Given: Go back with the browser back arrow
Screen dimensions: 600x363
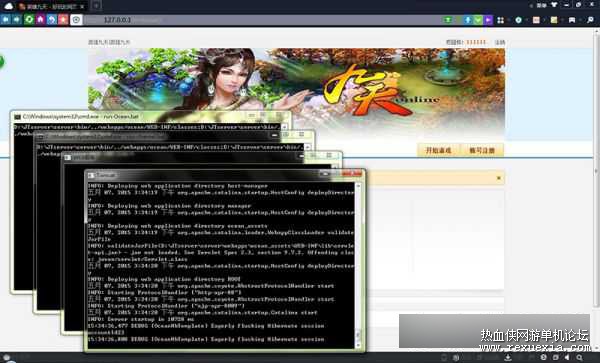Looking at the screenshot, I should 6,20.
